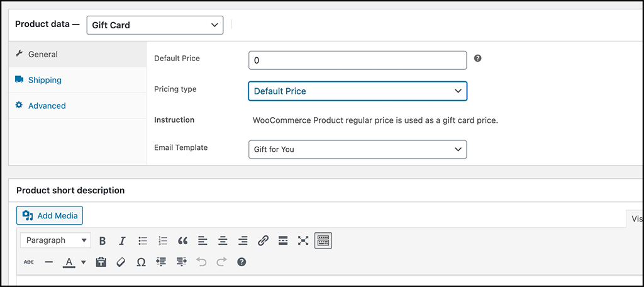Click the Default Price input field
This screenshot has height=287, width=644.
[357, 60]
